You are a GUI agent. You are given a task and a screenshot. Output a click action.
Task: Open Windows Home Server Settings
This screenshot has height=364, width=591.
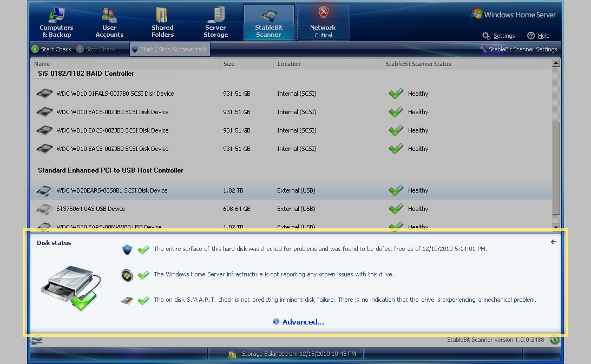(x=498, y=36)
